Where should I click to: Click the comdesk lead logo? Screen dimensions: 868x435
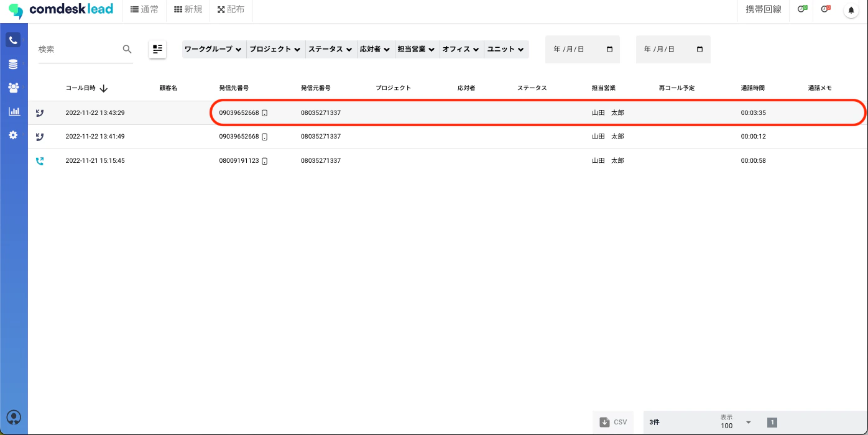(61, 11)
